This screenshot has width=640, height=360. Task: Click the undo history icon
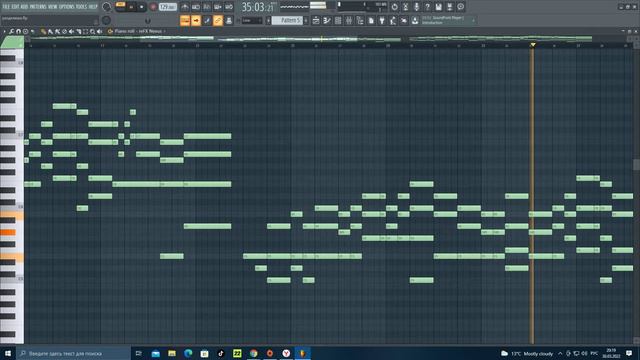(394, 7)
